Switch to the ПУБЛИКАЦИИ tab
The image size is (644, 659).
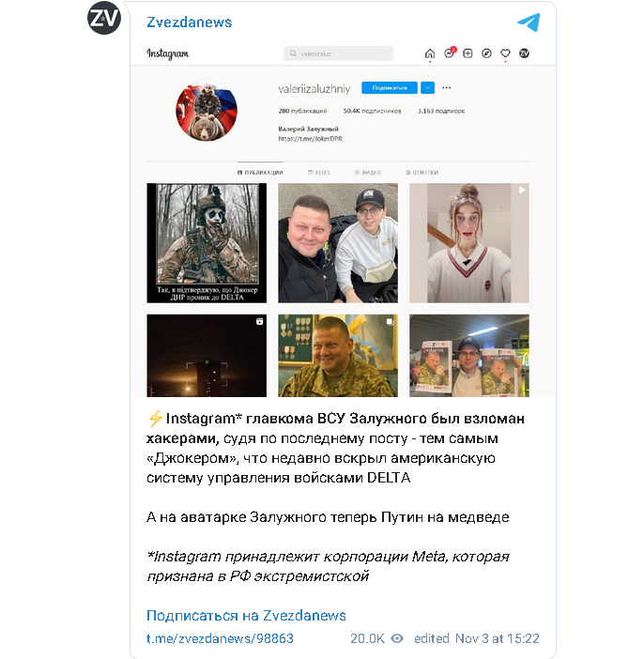(x=260, y=173)
